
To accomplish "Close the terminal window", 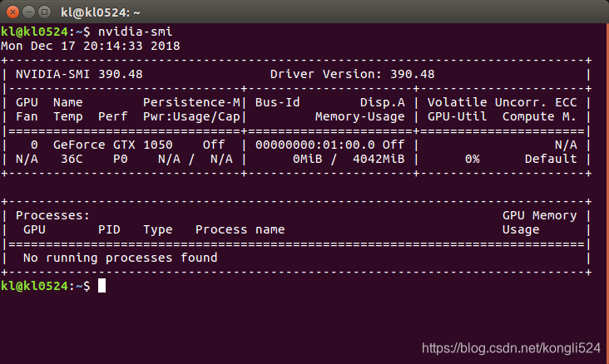I will (12, 12).
